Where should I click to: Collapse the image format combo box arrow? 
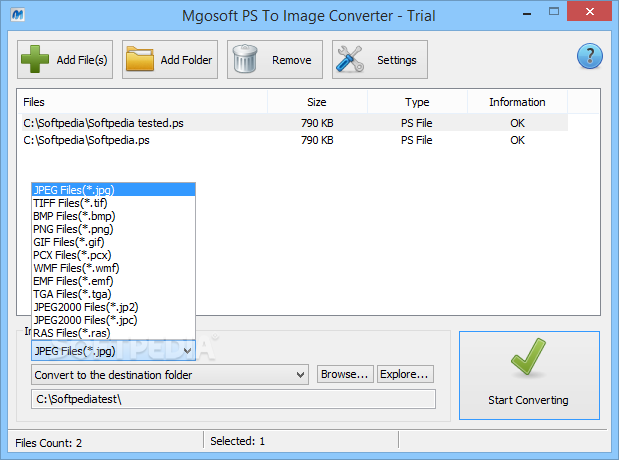[188, 351]
